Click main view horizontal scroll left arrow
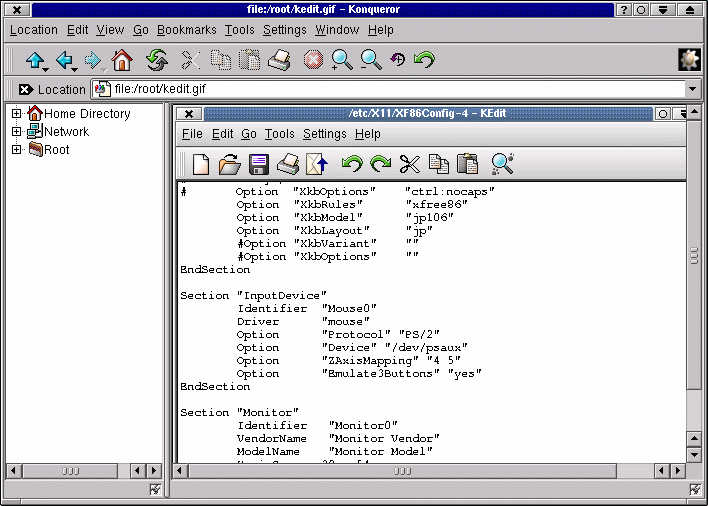Screen dimensions: 708x506 coord(180,471)
